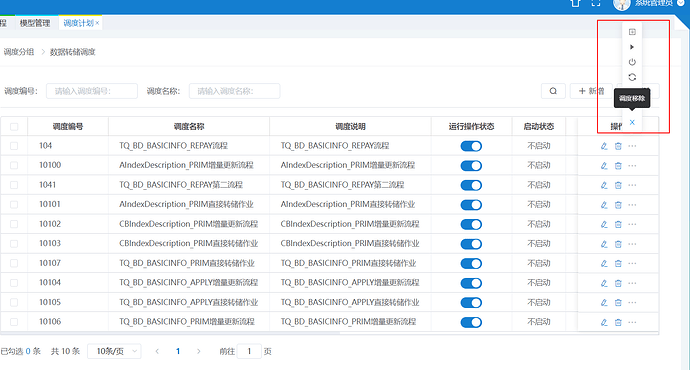Check the select-all checkbox in table header
Viewport: 690px width, 370px height.
(x=14, y=127)
